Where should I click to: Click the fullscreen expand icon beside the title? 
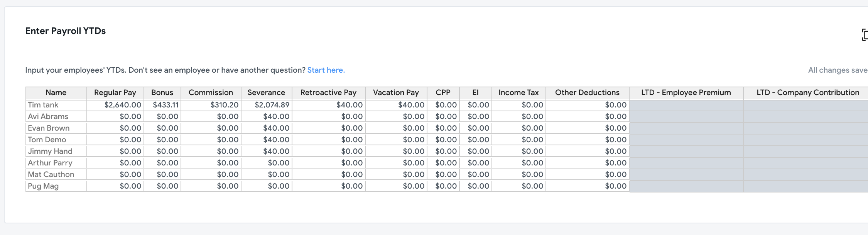point(865,34)
